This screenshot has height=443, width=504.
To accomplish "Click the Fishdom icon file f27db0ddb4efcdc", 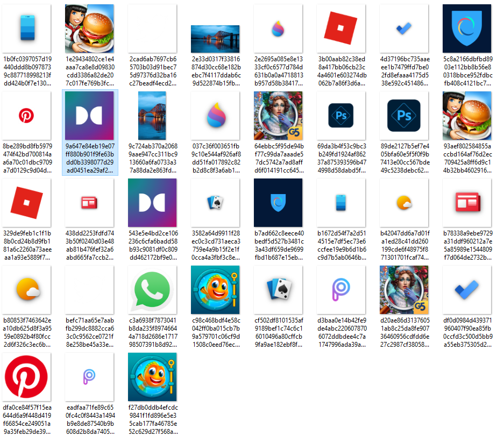I will [x=152, y=377].
